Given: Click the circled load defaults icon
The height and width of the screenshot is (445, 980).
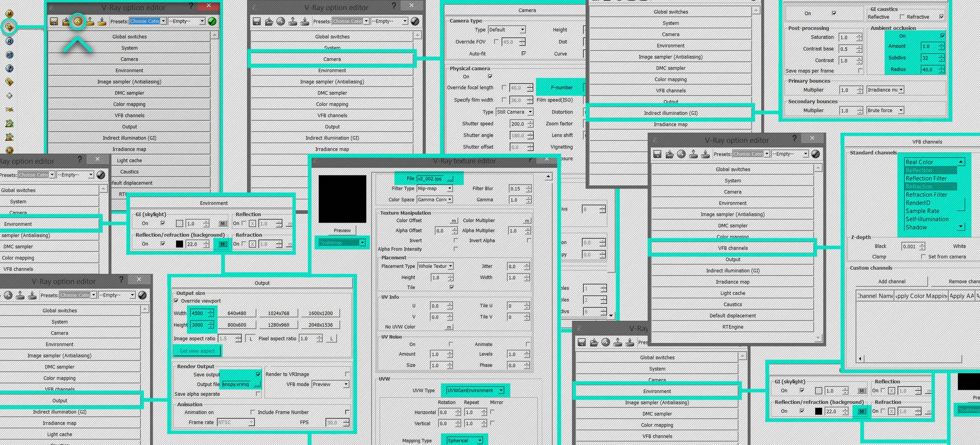Looking at the screenshot, I should coord(78,21).
